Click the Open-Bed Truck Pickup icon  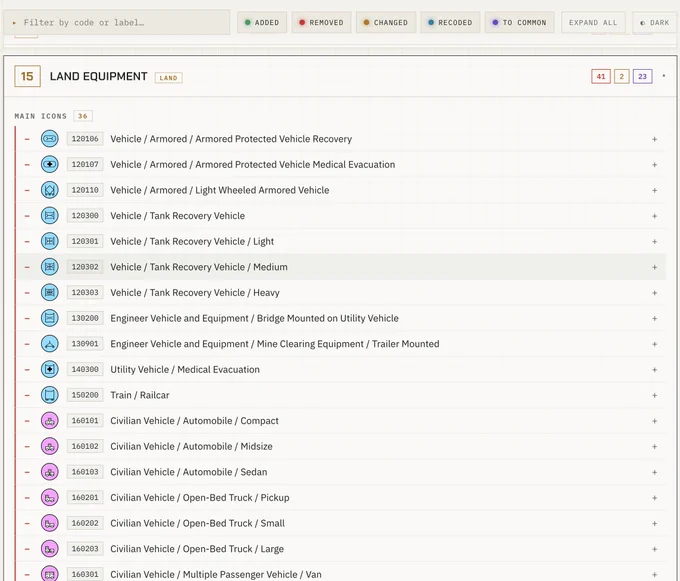(49, 497)
